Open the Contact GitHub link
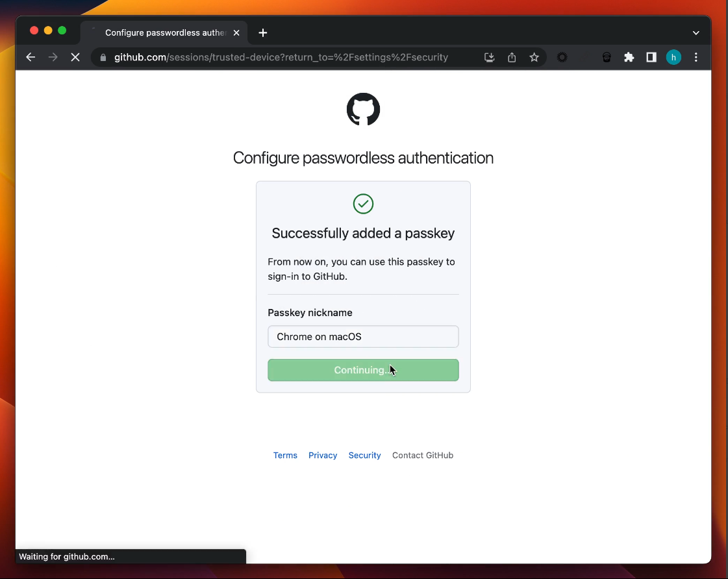728x579 pixels. coord(423,455)
